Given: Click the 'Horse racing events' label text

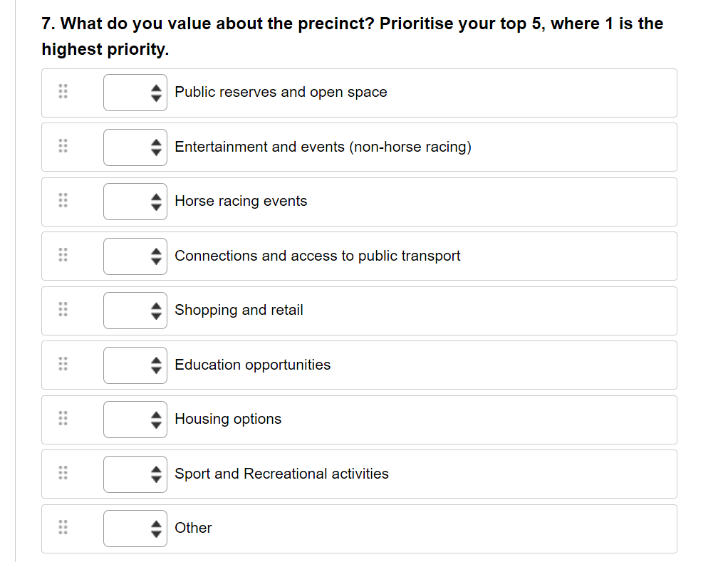Looking at the screenshot, I should [241, 201].
